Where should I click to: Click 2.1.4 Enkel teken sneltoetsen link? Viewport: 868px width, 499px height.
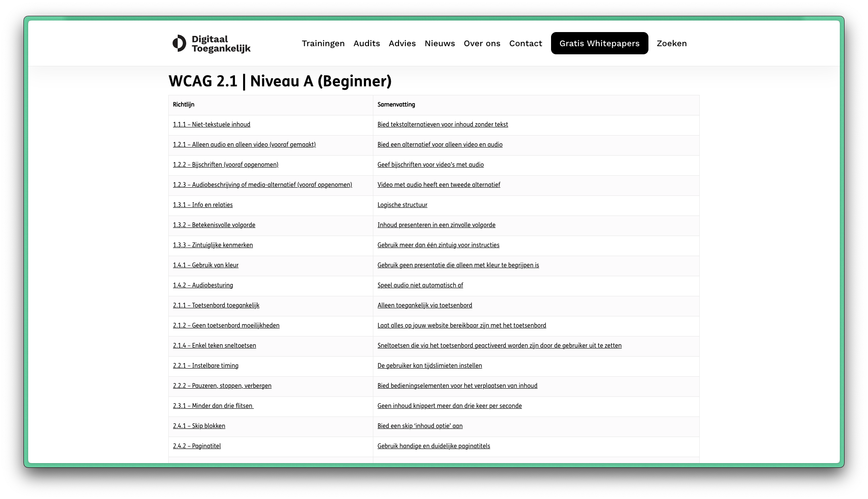click(x=214, y=345)
